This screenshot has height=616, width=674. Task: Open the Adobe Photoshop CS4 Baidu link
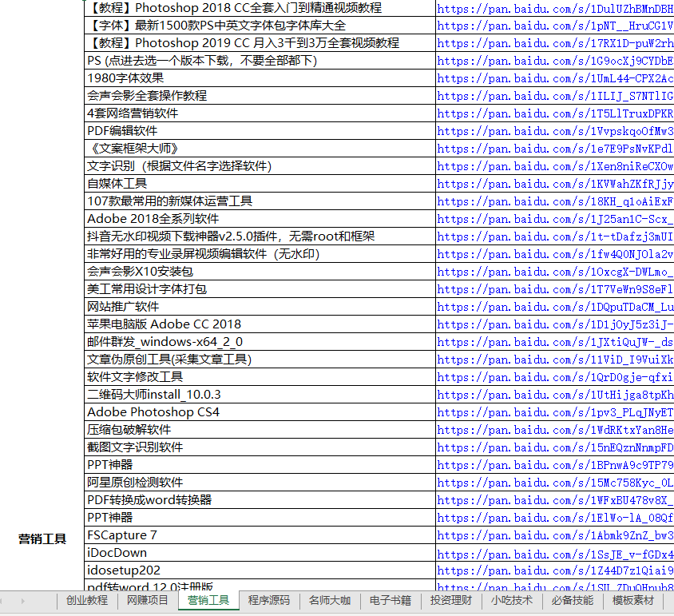tap(553, 412)
